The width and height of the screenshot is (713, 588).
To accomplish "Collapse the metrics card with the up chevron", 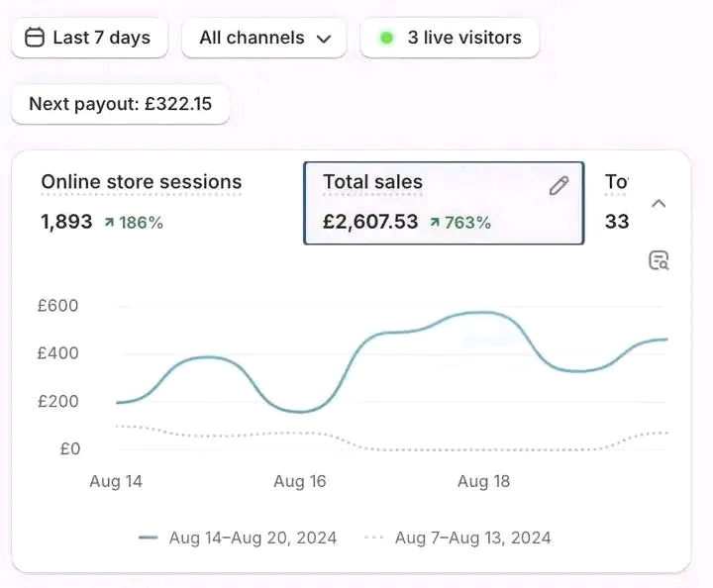I will pyautogui.click(x=659, y=203).
